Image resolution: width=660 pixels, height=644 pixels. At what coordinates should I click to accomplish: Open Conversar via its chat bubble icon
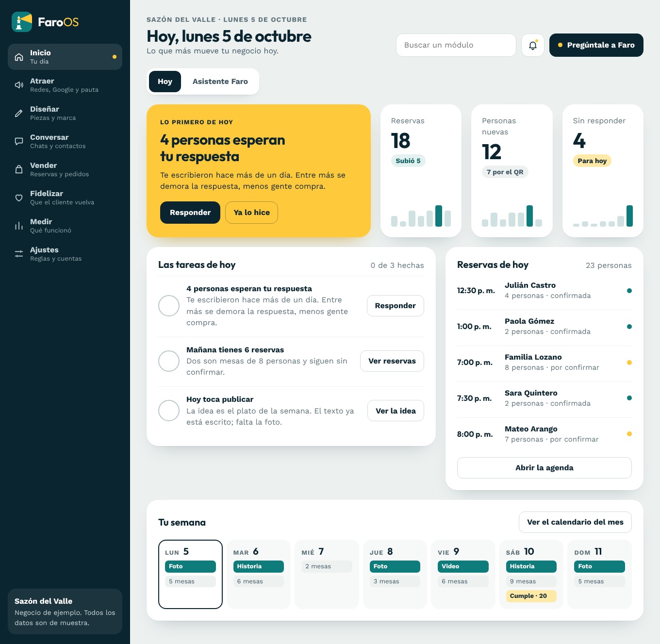point(19,141)
